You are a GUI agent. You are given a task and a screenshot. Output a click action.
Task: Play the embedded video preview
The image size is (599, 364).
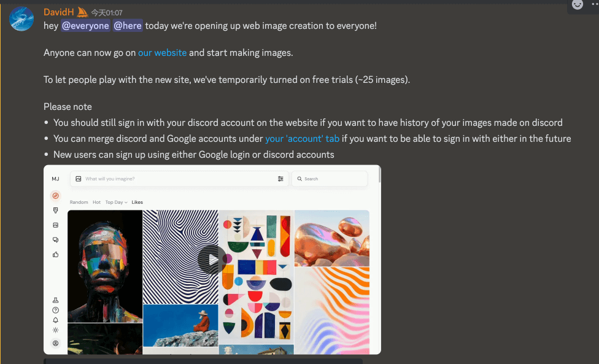212,260
